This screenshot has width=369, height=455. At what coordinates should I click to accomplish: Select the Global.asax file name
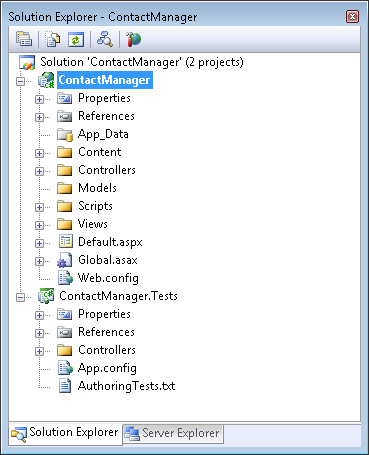click(108, 260)
